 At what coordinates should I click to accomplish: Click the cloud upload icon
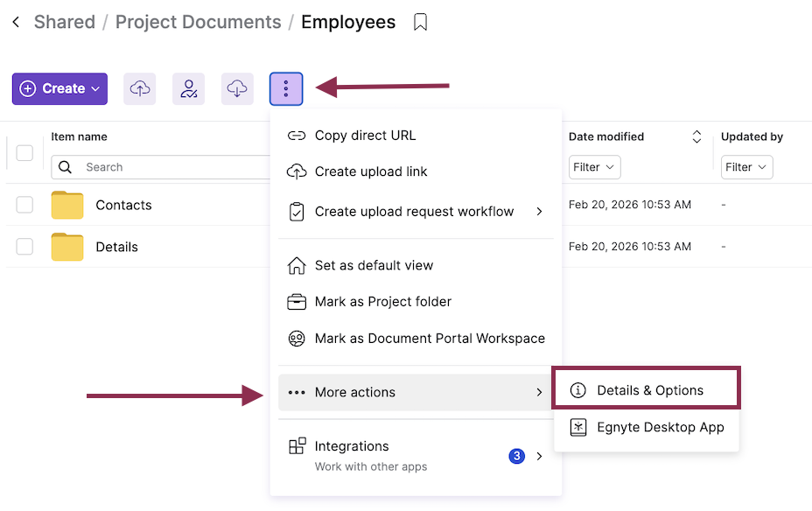(x=139, y=88)
